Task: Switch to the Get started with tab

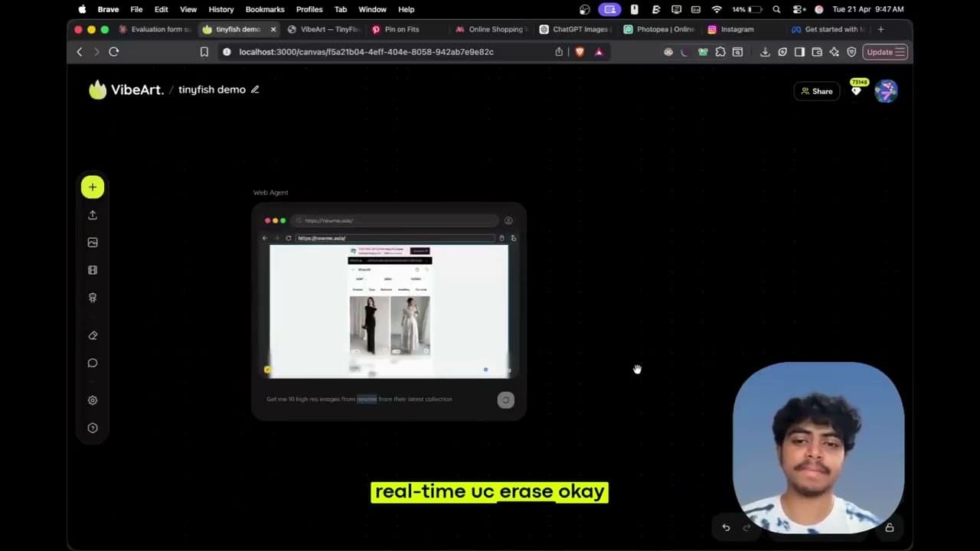Action: [x=828, y=29]
